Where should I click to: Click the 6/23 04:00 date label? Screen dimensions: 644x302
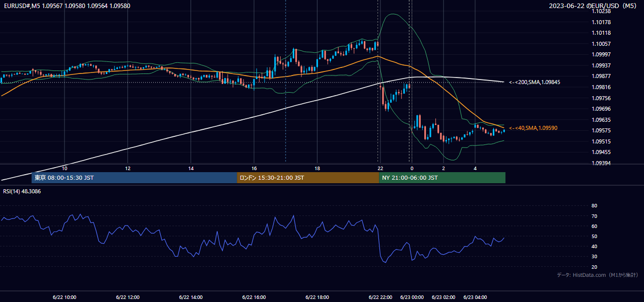click(475, 297)
